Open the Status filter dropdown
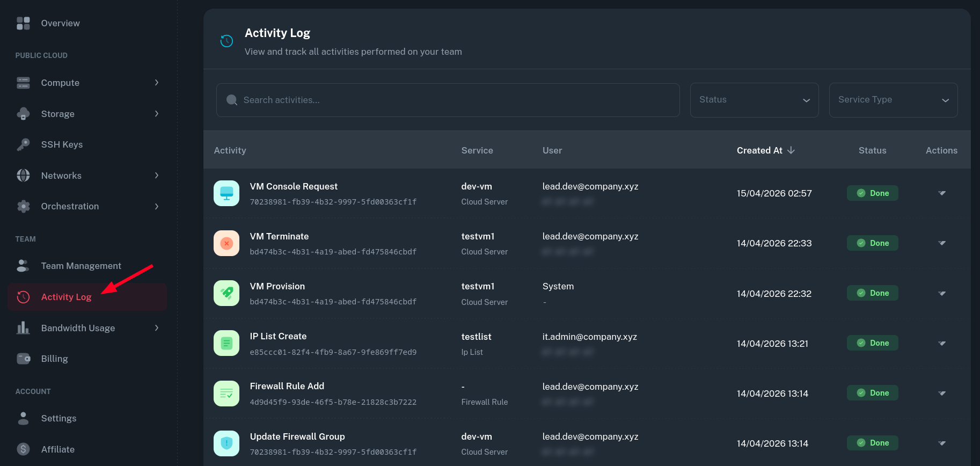Viewport: 980px width, 466px height. coord(754,100)
